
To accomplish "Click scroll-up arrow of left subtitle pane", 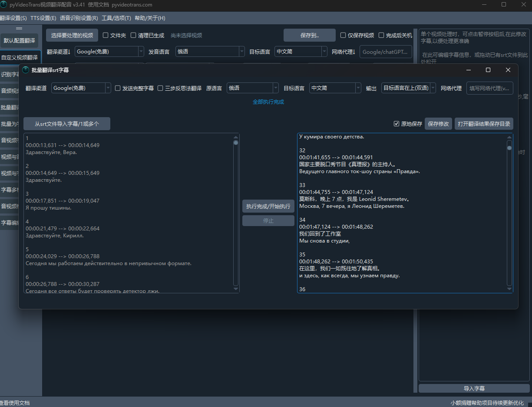I will click(x=236, y=137).
